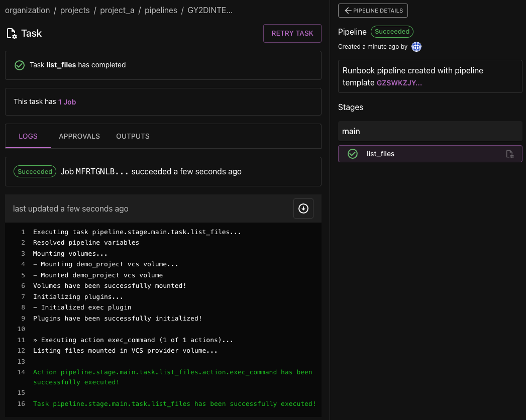Image resolution: width=526 pixels, height=420 pixels.
Task: Click the Task page header icon
Action: (x=12, y=34)
